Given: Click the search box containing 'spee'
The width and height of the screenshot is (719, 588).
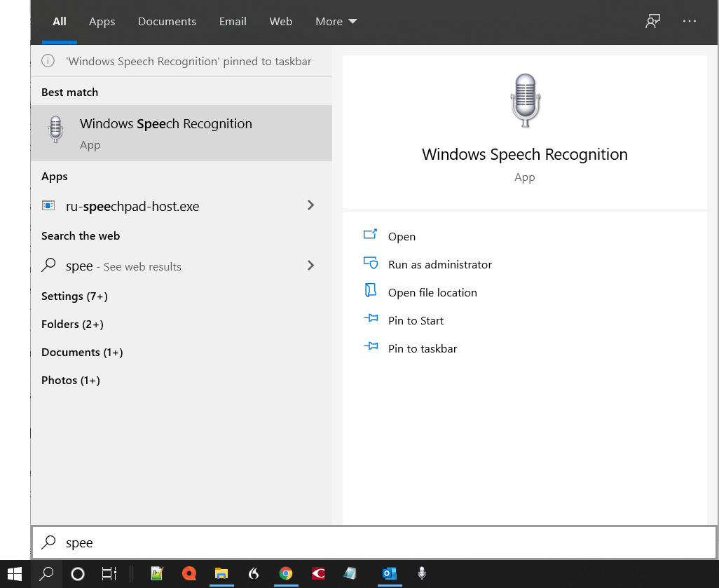Looking at the screenshot, I should pos(374,542).
